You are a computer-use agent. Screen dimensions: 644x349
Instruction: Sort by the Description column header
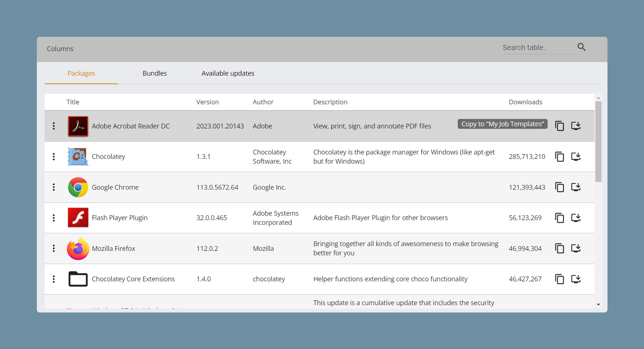[x=330, y=102]
